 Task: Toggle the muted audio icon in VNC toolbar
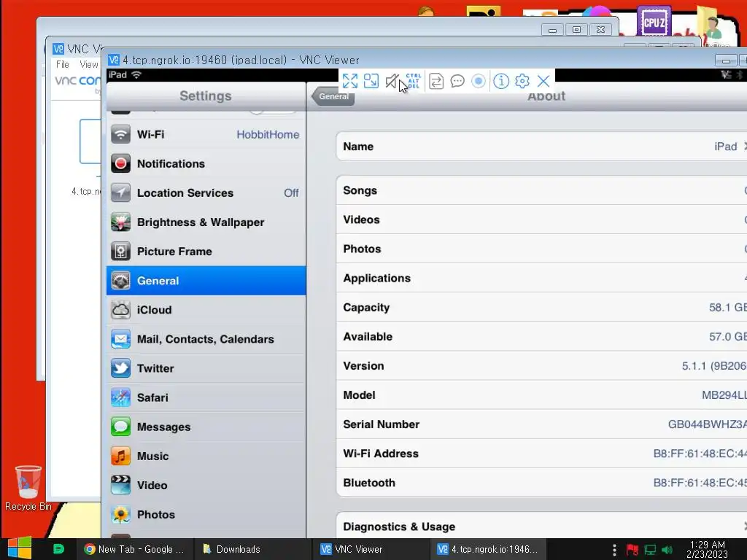click(392, 81)
